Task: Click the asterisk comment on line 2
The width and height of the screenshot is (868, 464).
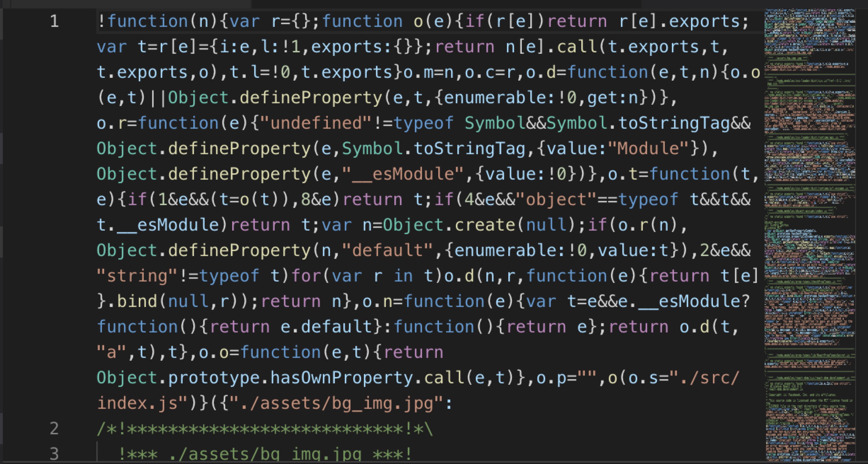Action: (x=265, y=429)
